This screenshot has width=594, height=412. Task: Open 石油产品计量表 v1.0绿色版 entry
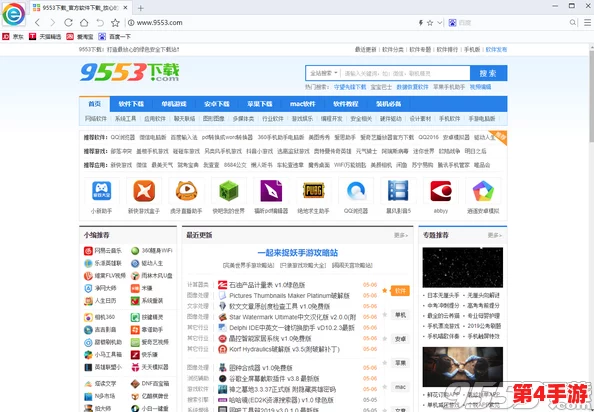pos(267,285)
